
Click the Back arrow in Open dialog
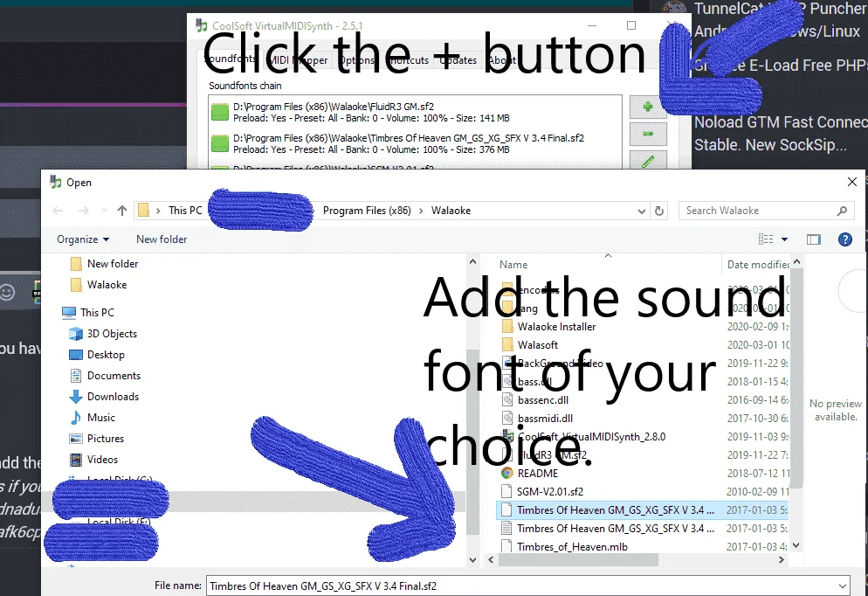click(x=58, y=211)
